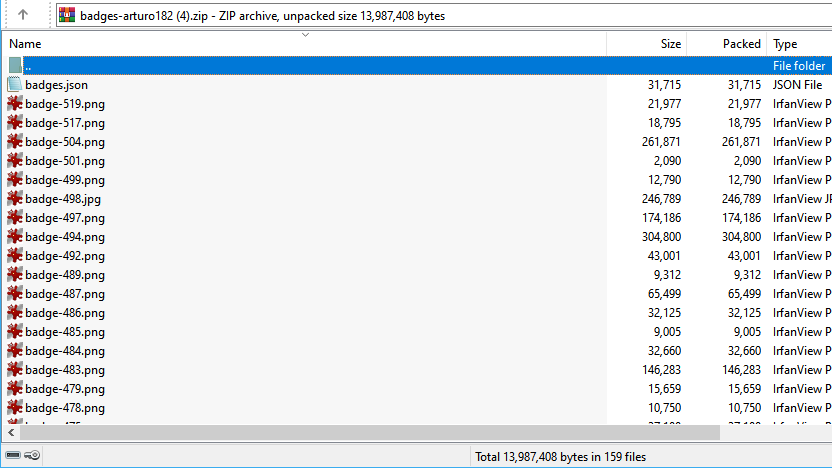
Task: Click the icon for badge-517.png
Action: (15, 123)
